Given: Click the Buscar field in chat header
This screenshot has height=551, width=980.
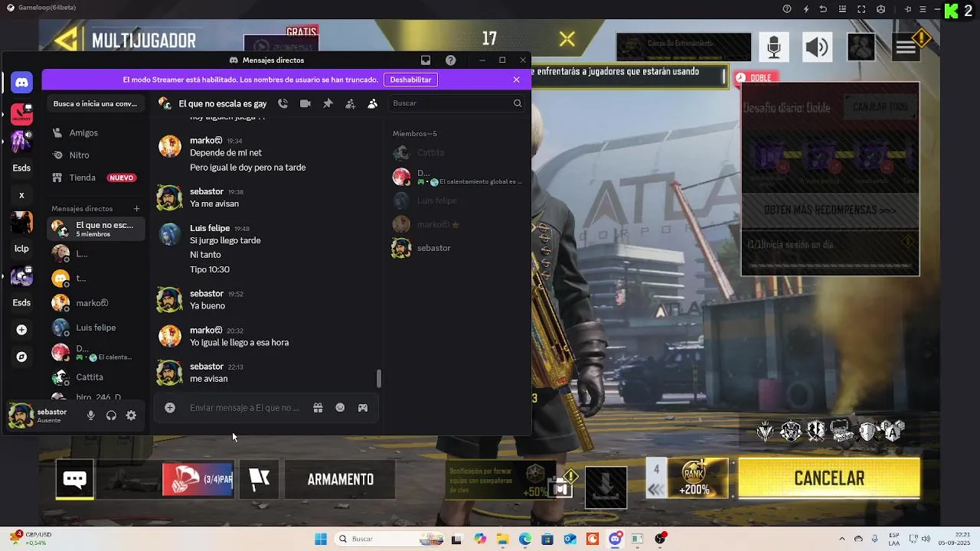Looking at the screenshot, I should click(x=457, y=103).
